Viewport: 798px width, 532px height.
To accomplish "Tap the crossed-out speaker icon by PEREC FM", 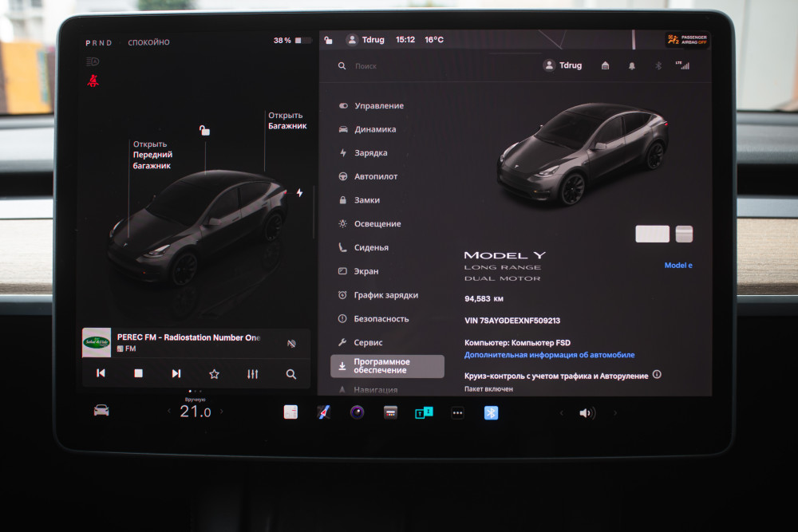I will click(x=291, y=344).
